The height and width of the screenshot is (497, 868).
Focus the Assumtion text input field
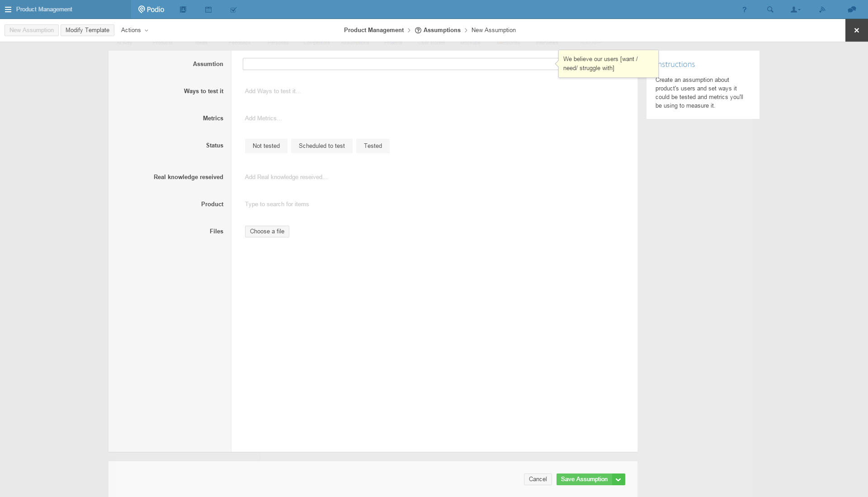pos(400,64)
